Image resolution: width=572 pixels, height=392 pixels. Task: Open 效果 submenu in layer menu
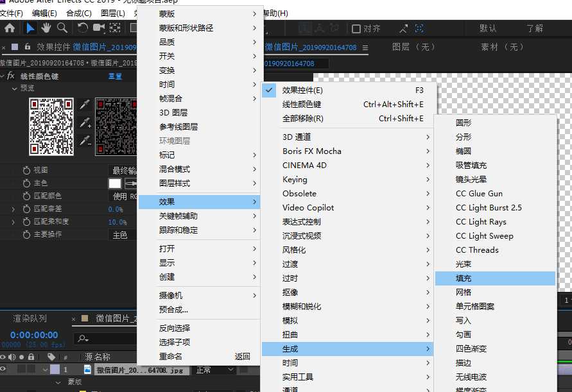[x=199, y=201]
